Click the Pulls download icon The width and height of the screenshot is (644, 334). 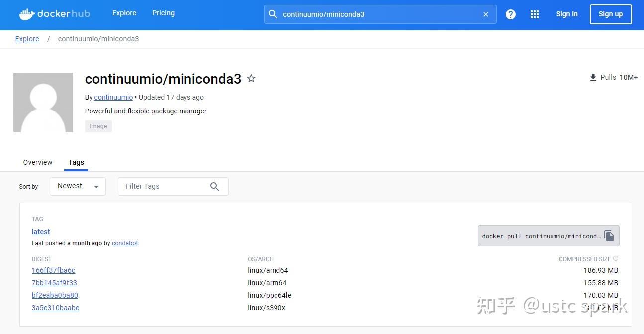coord(593,77)
